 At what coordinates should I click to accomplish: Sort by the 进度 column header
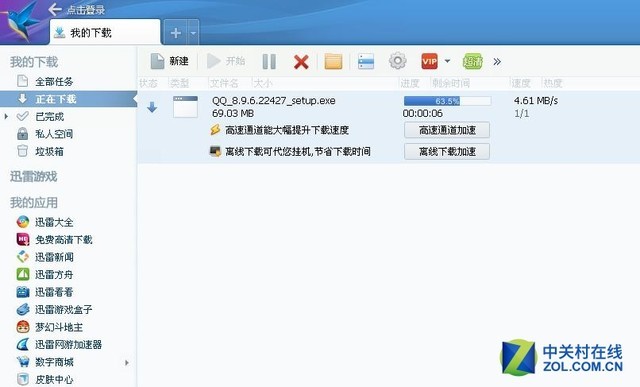410,83
